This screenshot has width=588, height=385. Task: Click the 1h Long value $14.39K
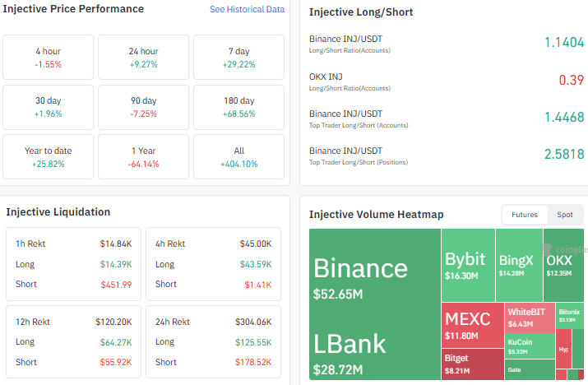[x=116, y=265]
